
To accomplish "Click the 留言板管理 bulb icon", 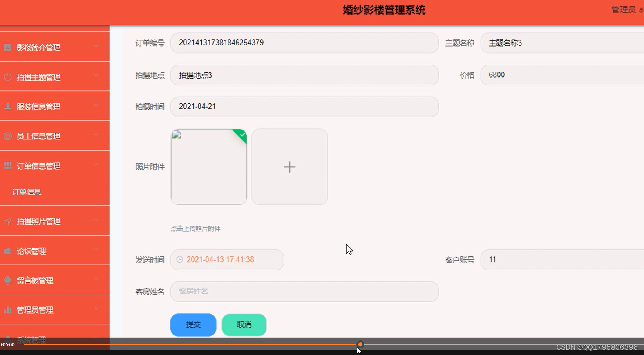I will coord(8,280).
